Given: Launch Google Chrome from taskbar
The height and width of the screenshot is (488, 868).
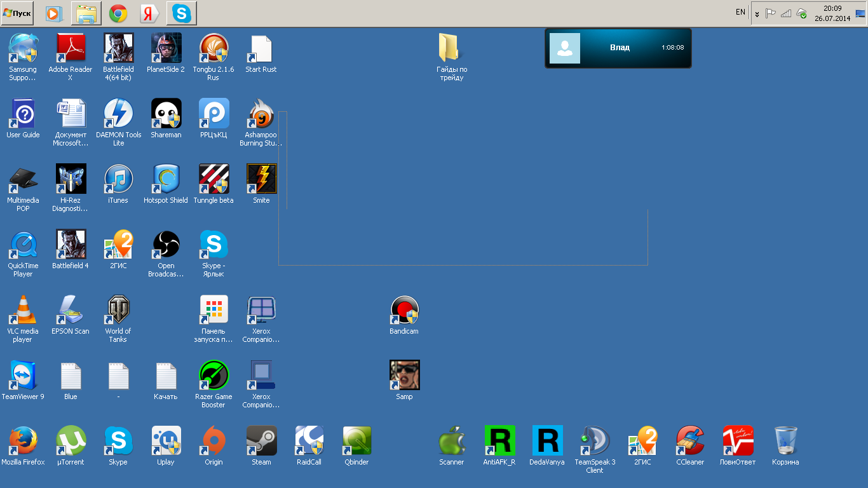Looking at the screenshot, I should pos(118,13).
